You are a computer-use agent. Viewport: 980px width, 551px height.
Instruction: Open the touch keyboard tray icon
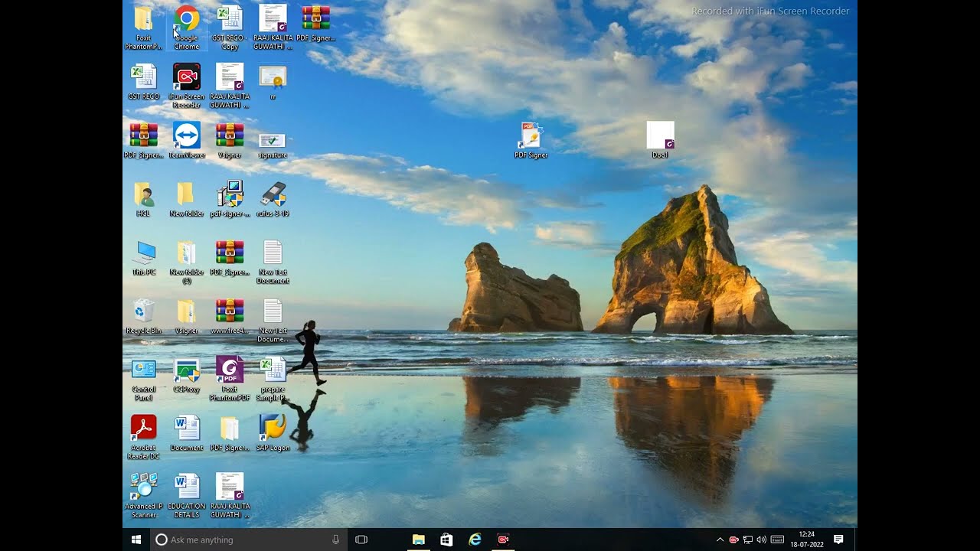[777, 540]
